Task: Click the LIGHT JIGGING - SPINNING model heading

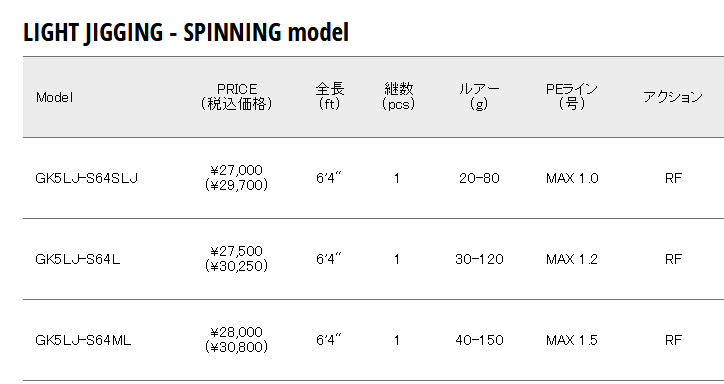Action: click(186, 33)
